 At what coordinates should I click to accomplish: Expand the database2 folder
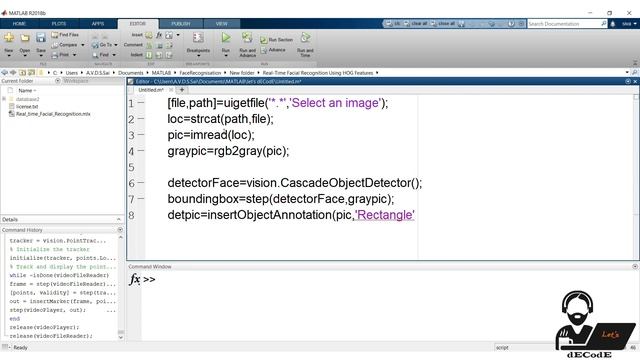(4, 99)
